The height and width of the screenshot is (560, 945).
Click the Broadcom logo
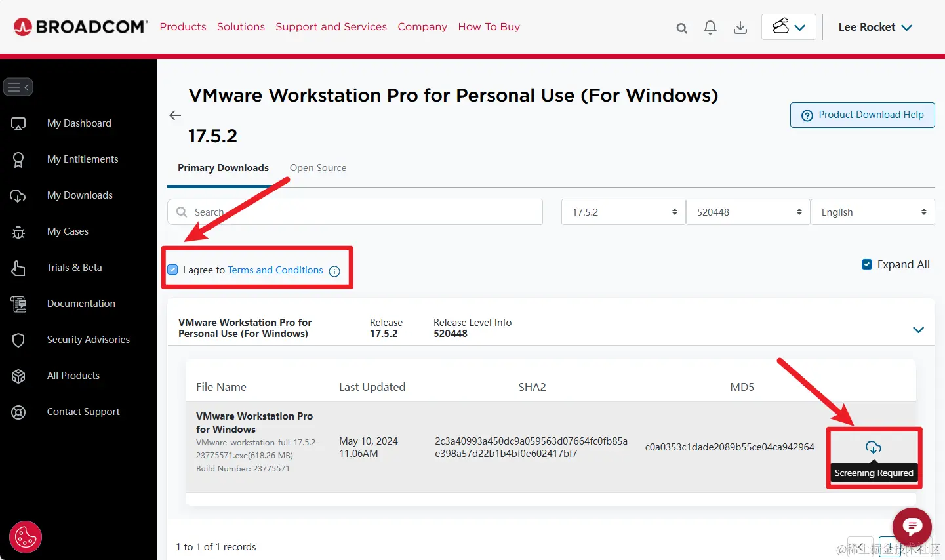click(x=80, y=27)
